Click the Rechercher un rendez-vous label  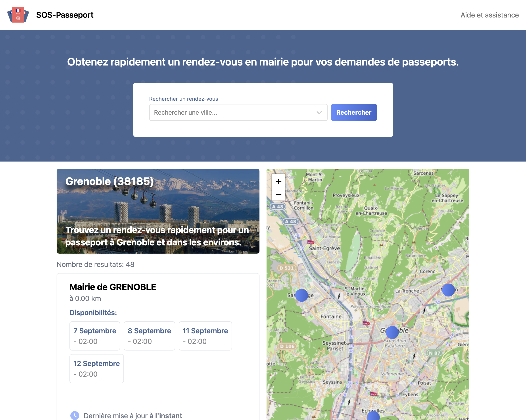(183, 99)
